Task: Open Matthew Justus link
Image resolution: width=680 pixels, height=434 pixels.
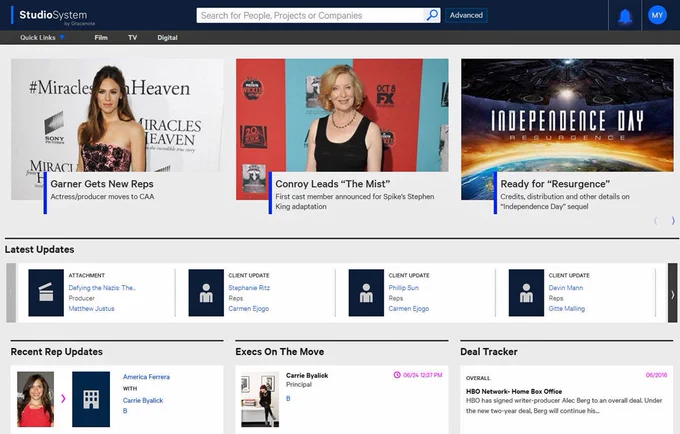Action: 92,309
